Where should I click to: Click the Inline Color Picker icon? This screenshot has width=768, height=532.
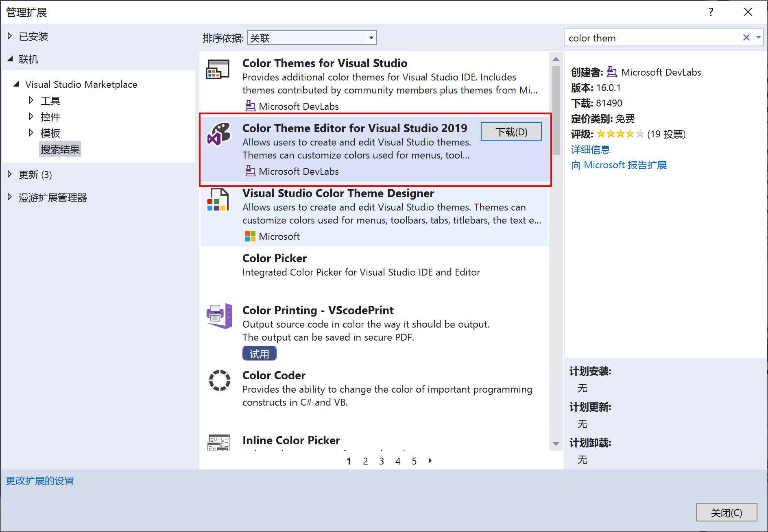219,442
